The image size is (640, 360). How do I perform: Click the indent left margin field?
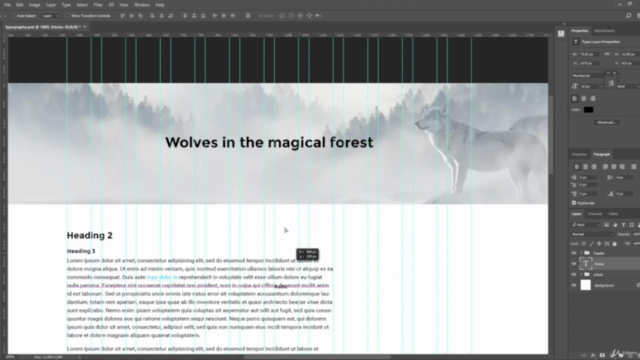(588, 178)
